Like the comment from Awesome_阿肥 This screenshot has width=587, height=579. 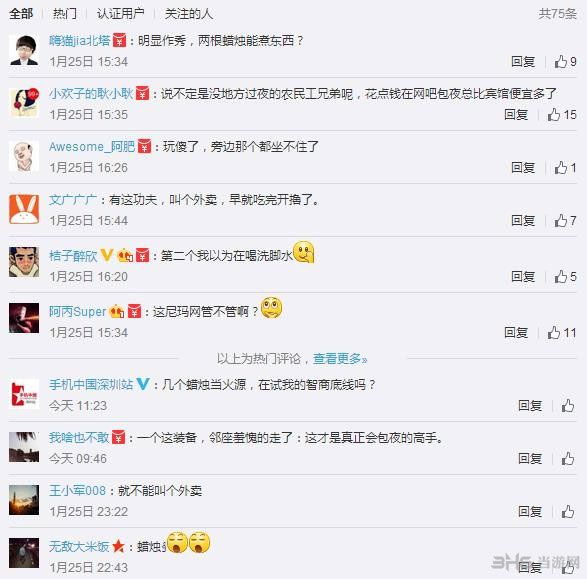pyautogui.click(x=565, y=168)
